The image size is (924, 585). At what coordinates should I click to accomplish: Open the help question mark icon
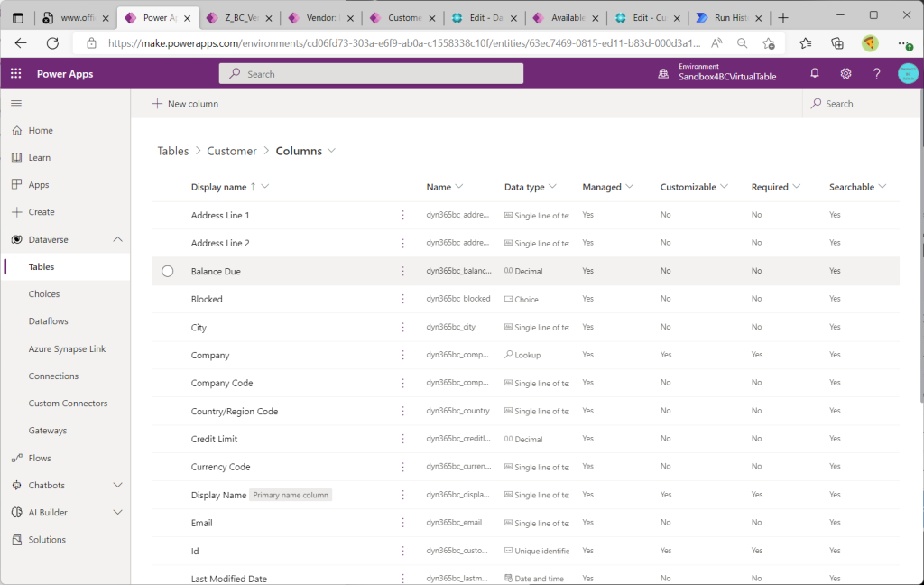[x=877, y=73]
